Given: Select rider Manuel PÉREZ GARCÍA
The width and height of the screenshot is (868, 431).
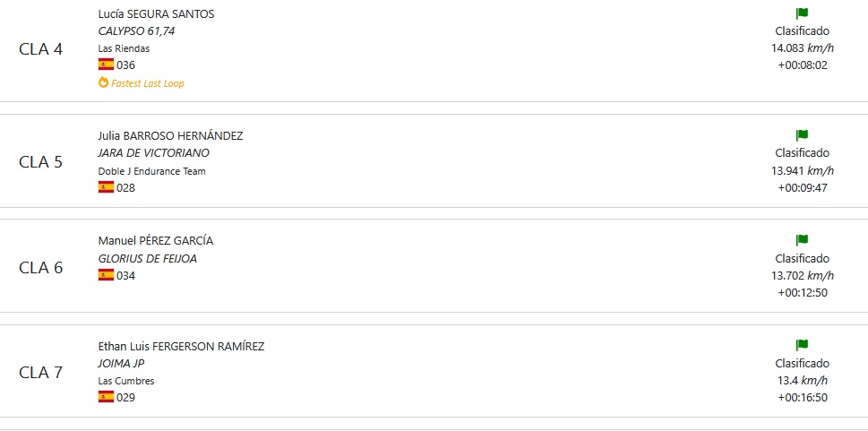Looking at the screenshot, I should (156, 241).
